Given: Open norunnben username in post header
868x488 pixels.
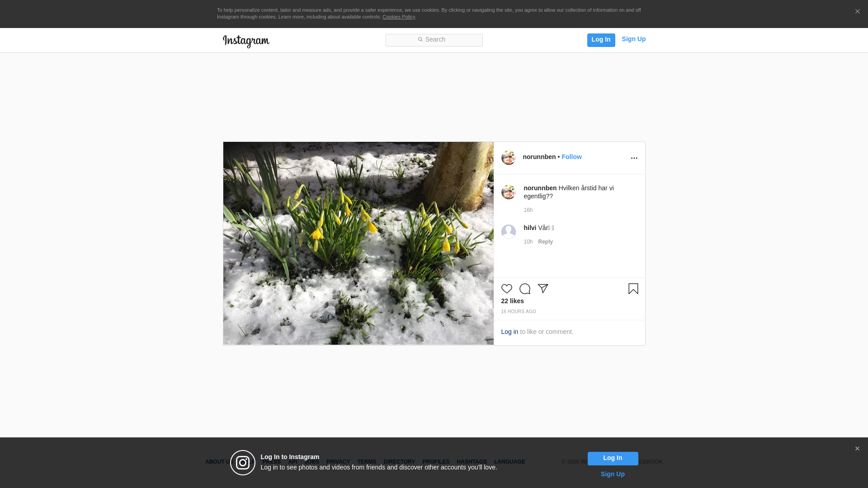Looking at the screenshot, I should coord(539,157).
